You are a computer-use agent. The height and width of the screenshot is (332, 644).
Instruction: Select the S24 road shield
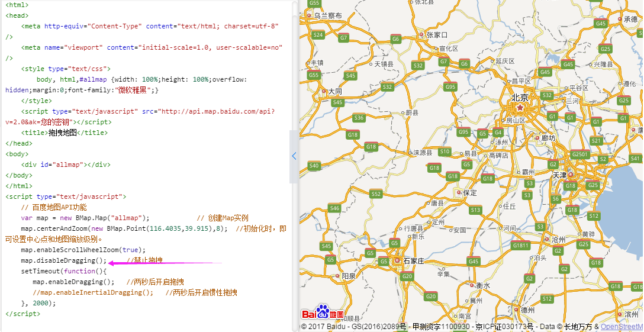[x=318, y=34]
